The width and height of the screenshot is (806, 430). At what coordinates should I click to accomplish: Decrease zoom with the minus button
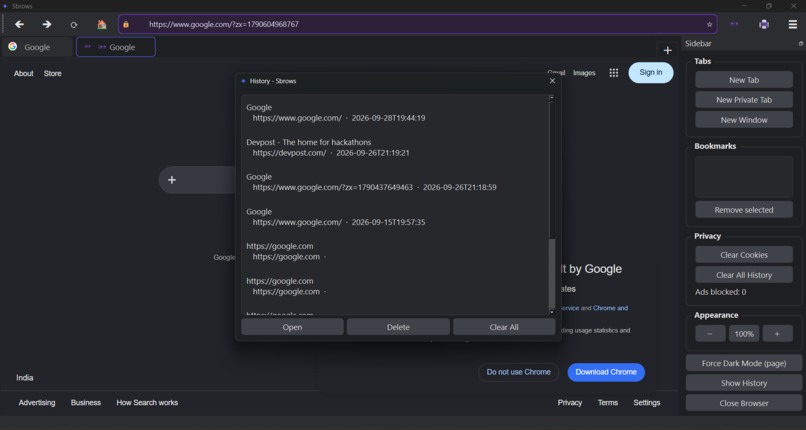710,334
